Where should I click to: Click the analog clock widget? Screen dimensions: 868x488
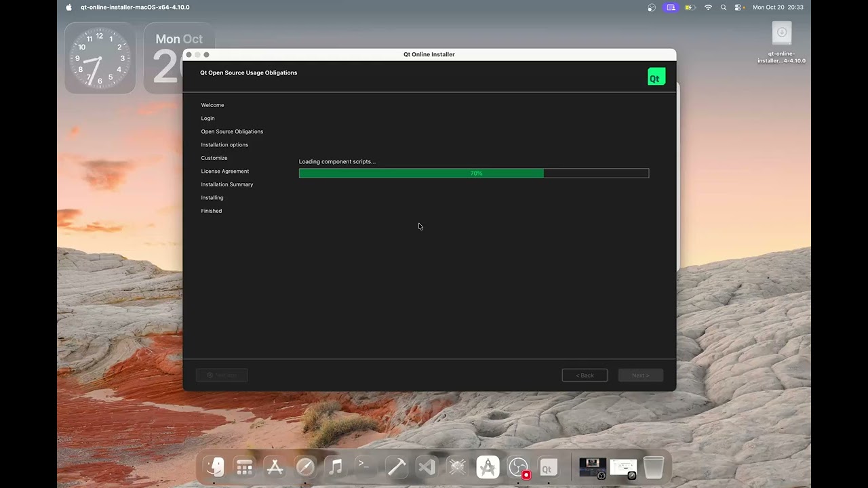[100, 58]
